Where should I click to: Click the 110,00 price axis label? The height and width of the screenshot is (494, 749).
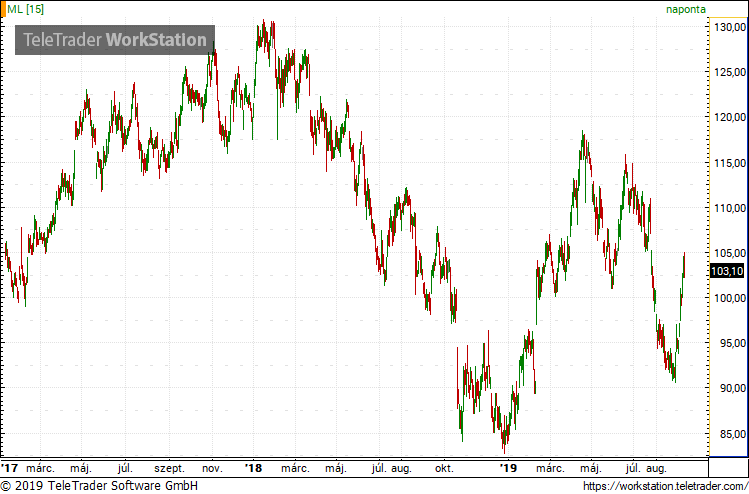[729, 208]
